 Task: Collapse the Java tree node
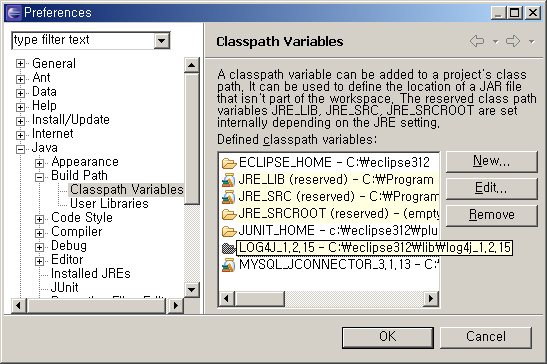tap(20, 149)
